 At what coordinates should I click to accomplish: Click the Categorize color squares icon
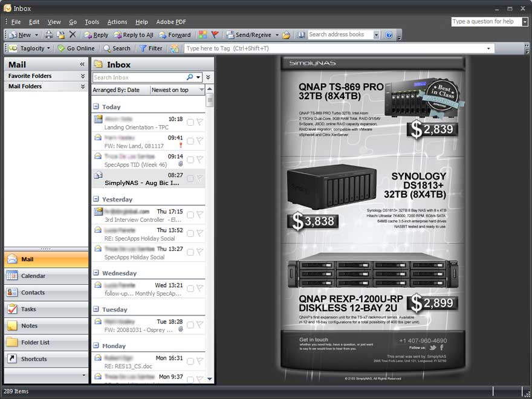coord(203,35)
